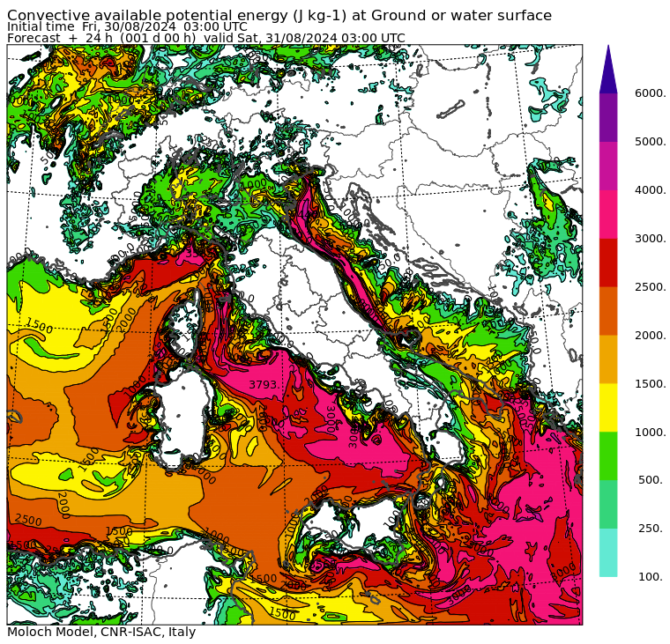670x644 pixels.
Task: Click the medium green 250-500 colorbar segment
Action: [x=608, y=504]
